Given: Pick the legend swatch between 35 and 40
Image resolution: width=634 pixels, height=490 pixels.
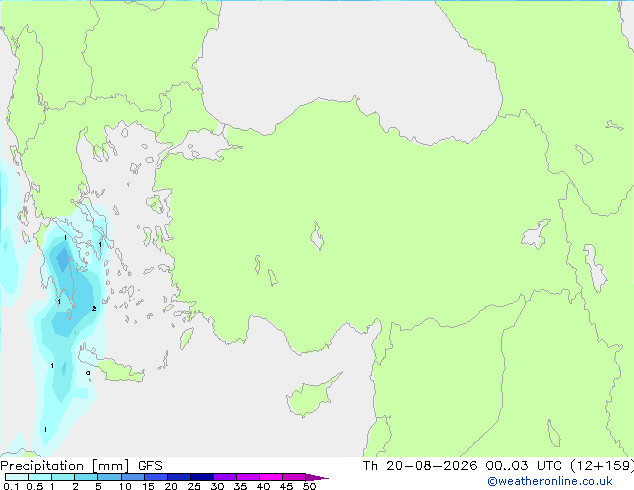Looking at the screenshot, I should (248, 477).
